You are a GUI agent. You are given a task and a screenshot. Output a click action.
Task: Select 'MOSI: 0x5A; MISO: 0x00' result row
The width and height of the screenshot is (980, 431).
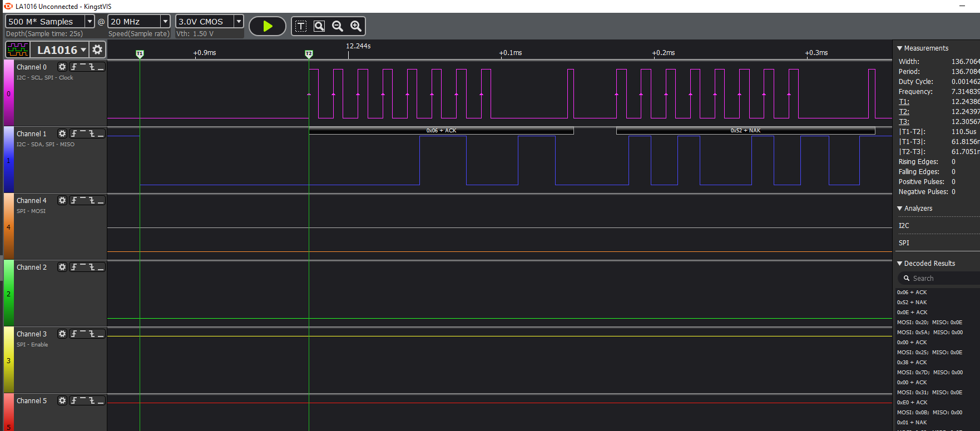point(929,333)
